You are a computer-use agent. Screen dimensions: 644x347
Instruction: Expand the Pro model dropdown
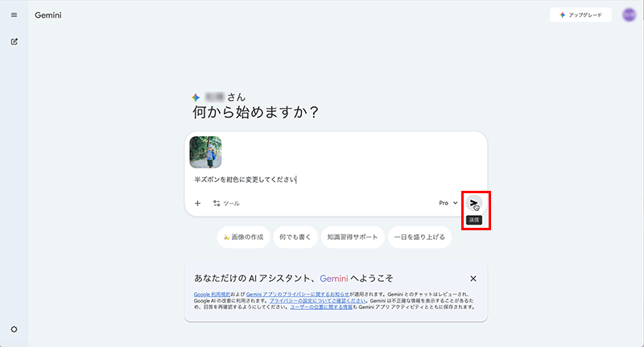pyautogui.click(x=448, y=203)
